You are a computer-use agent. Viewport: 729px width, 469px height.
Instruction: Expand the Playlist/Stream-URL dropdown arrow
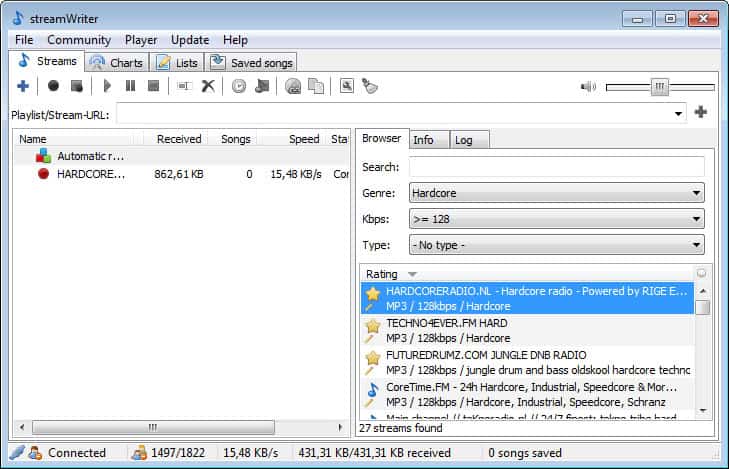coord(678,113)
